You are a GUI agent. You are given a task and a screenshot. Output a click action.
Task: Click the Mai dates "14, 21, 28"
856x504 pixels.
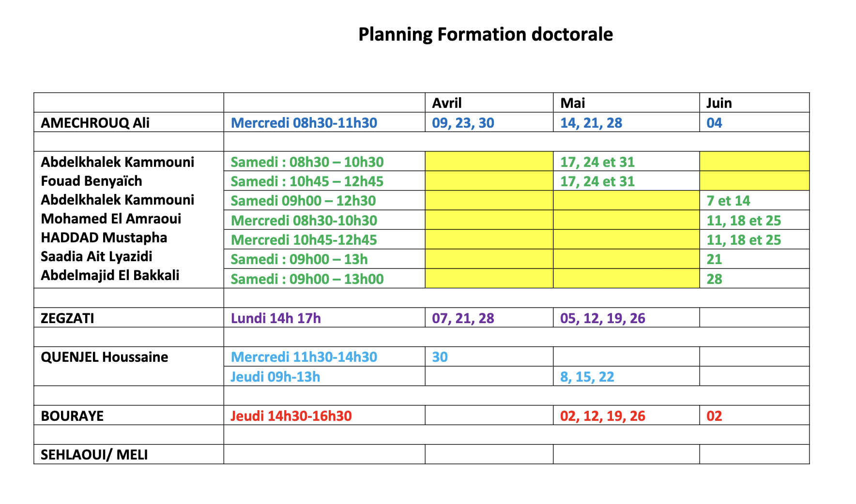point(591,123)
